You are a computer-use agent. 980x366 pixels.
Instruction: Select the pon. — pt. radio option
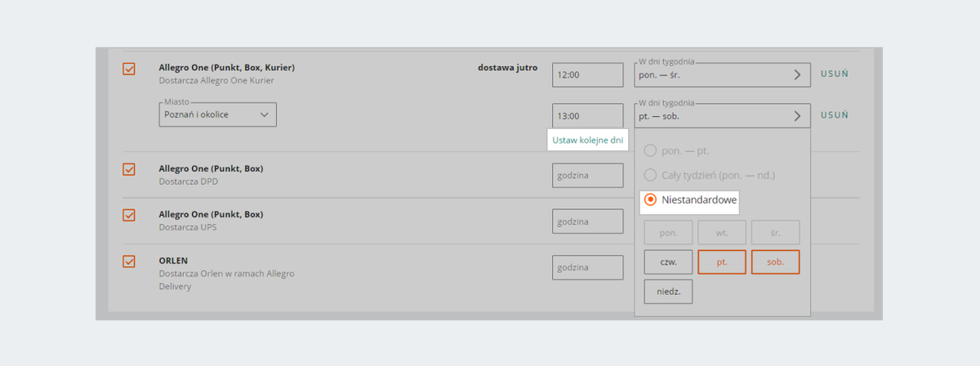651,150
